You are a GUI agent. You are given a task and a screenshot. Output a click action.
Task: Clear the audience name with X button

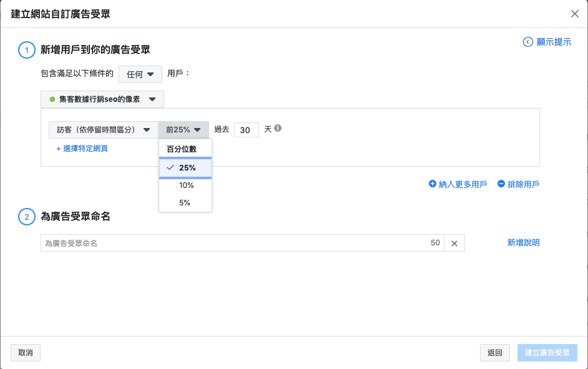454,244
